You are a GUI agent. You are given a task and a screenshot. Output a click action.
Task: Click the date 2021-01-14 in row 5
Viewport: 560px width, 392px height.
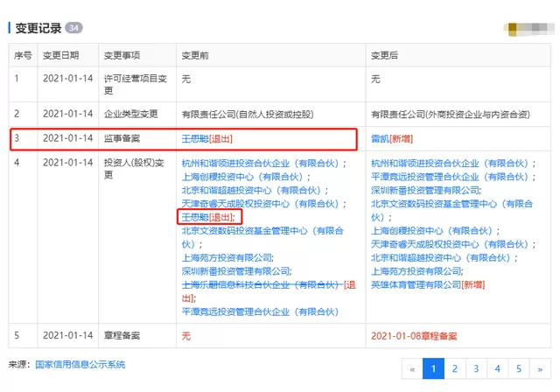click(68, 336)
